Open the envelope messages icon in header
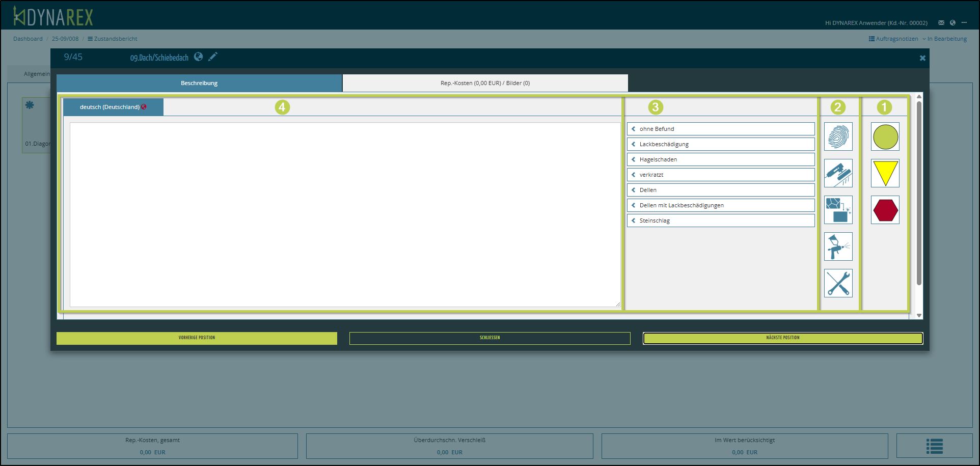The image size is (980, 466). point(941,22)
